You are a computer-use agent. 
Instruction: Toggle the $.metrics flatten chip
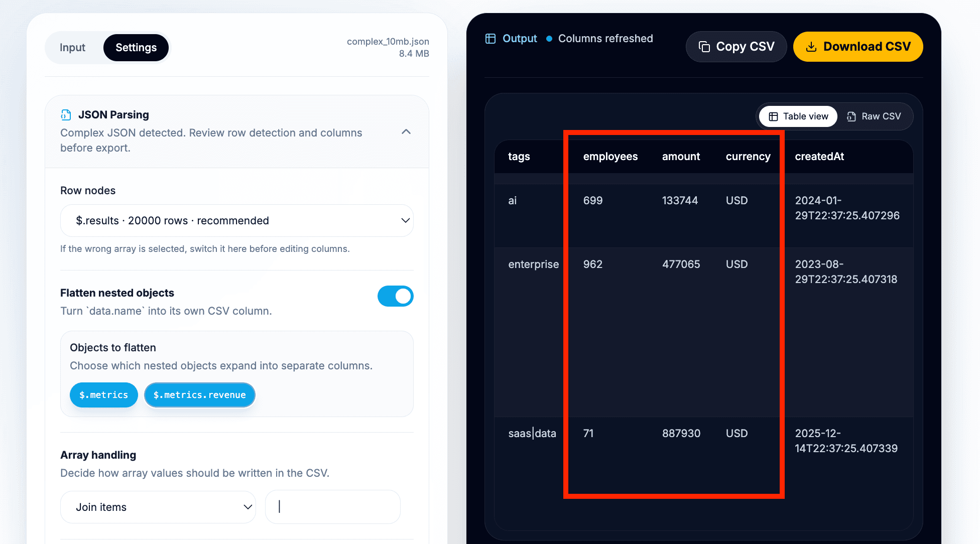click(104, 395)
